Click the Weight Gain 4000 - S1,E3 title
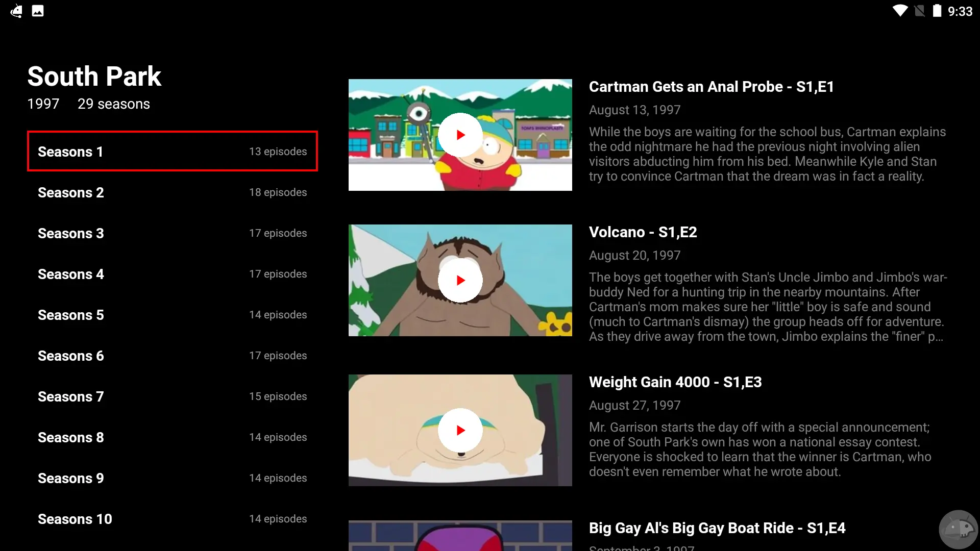 pos(675,382)
